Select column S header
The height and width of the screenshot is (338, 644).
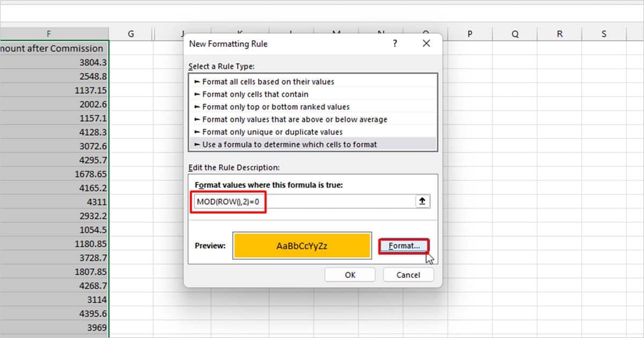click(604, 33)
